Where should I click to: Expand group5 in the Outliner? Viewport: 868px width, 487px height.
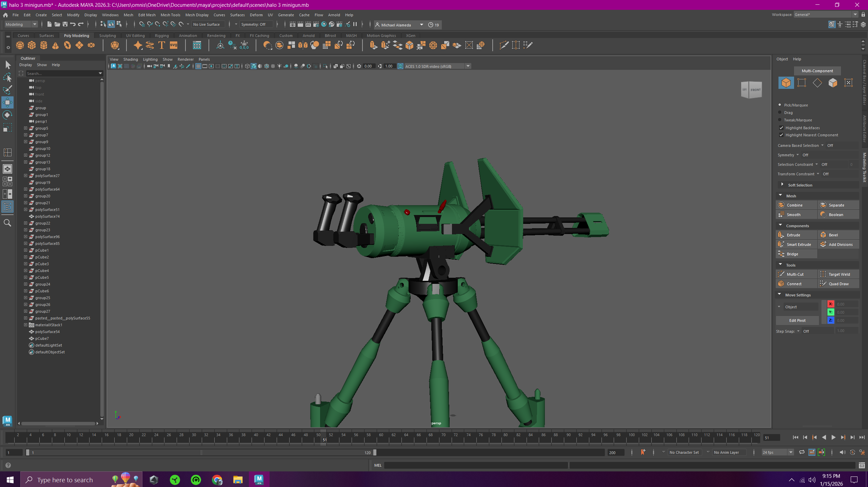[25, 128]
